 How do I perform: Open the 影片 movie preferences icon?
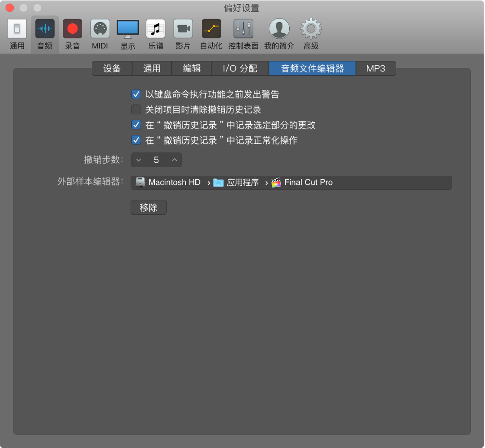pyautogui.click(x=183, y=29)
